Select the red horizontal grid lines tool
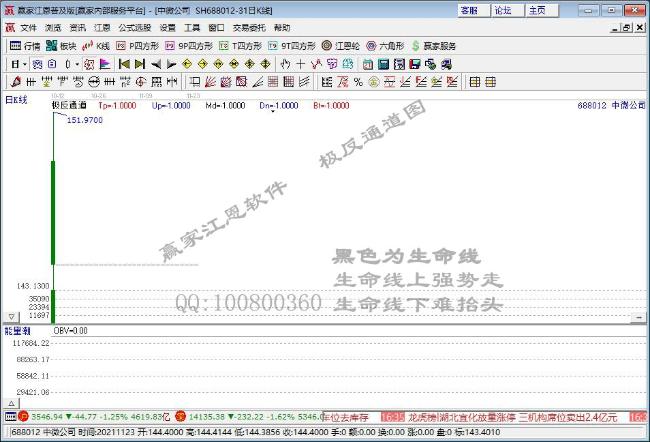 tap(273, 82)
